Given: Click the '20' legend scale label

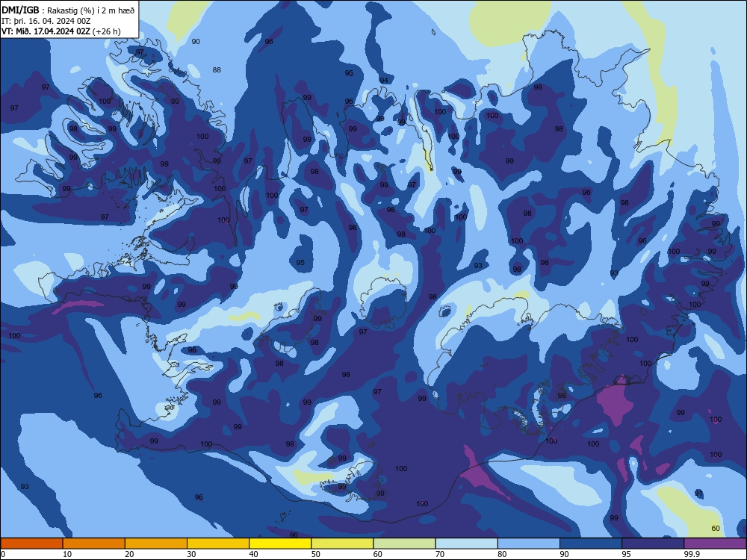Looking at the screenshot, I should 129,554.
